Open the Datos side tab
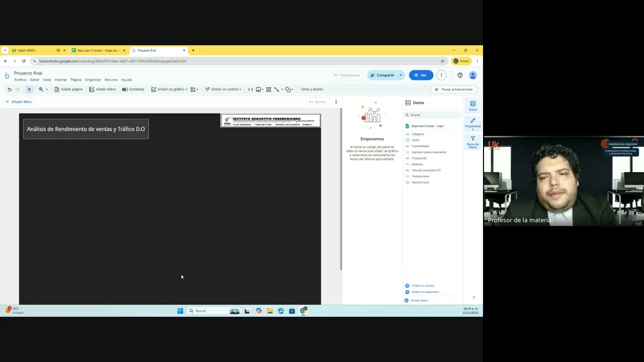The image size is (644, 362). coord(473,106)
